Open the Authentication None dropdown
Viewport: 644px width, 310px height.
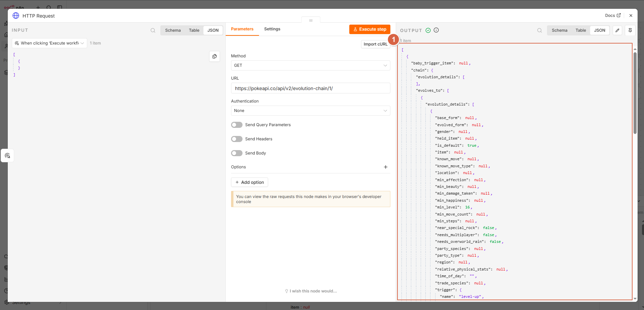[x=311, y=111]
